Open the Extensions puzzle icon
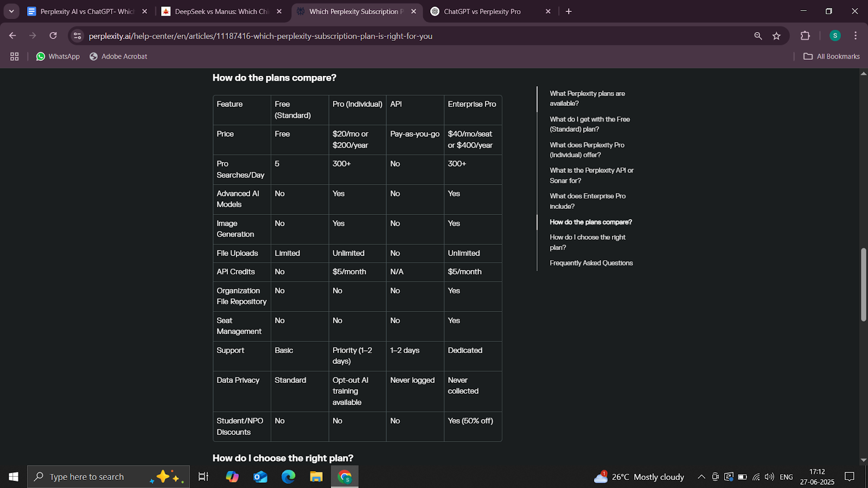 click(x=805, y=36)
